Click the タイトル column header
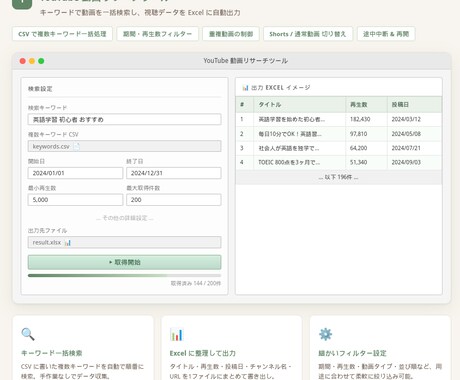 click(x=299, y=105)
